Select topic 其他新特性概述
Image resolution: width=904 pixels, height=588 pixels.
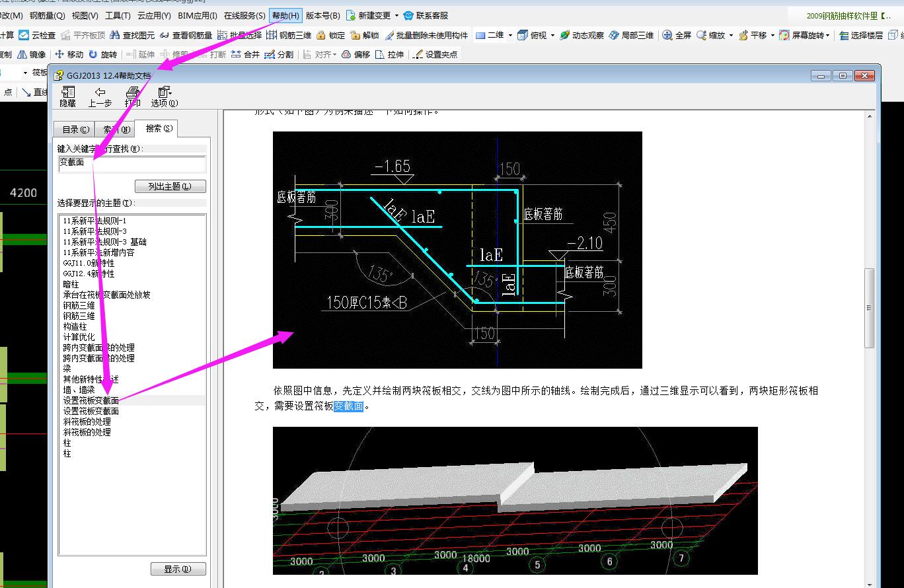pos(91,379)
